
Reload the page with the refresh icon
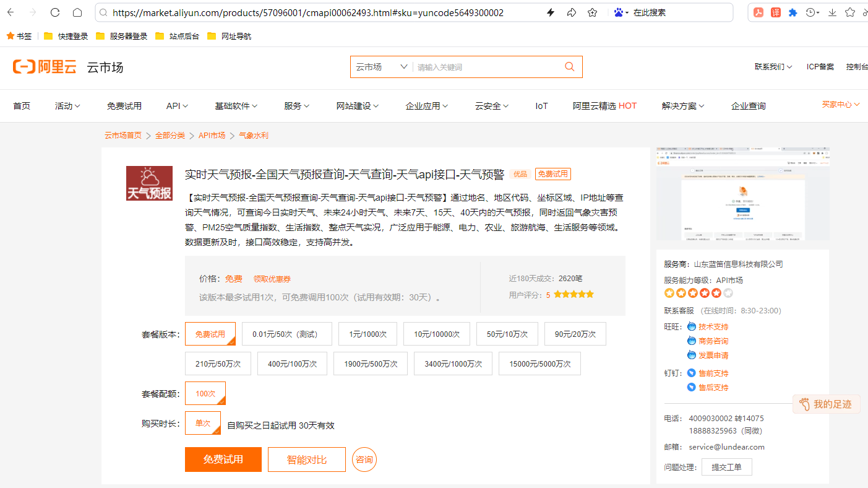click(55, 12)
